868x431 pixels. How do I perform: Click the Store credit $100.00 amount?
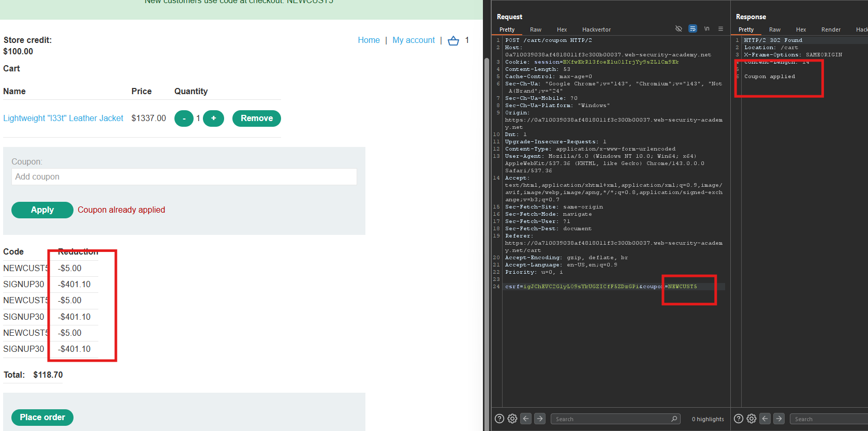[x=18, y=52]
